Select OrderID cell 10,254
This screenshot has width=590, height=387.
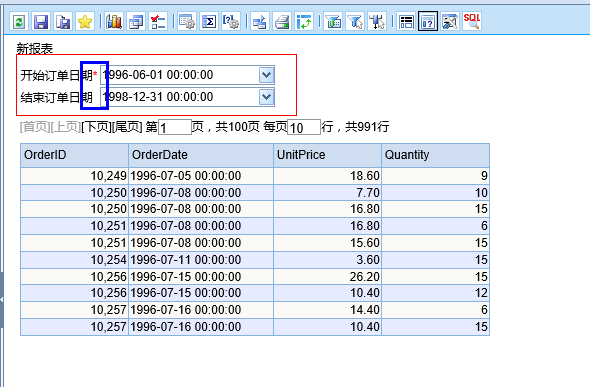(75, 260)
